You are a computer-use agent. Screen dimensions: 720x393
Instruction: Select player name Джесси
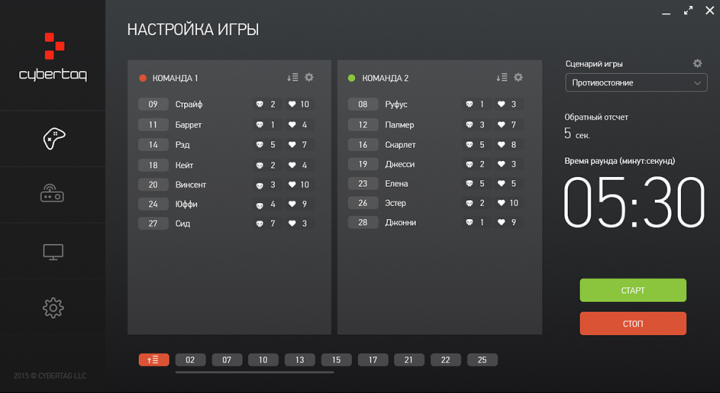coord(399,164)
